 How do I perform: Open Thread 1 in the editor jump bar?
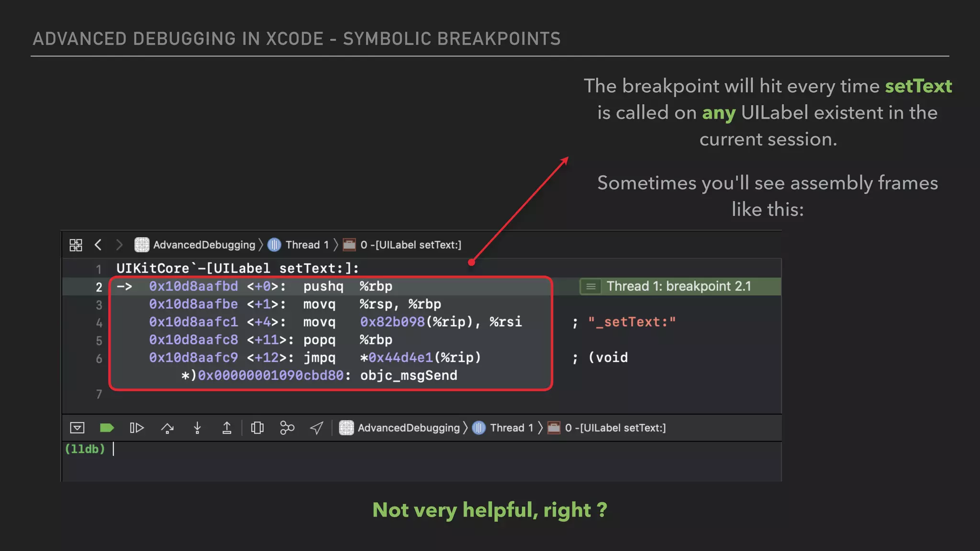307,245
